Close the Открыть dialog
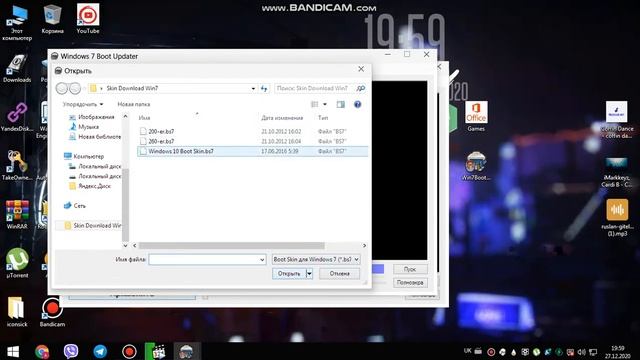 coord(361,69)
